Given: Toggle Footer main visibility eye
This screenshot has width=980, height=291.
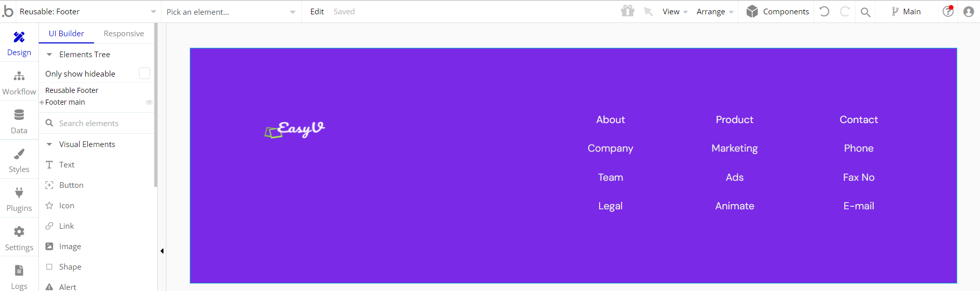Looking at the screenshot, I should click(149, 102).
